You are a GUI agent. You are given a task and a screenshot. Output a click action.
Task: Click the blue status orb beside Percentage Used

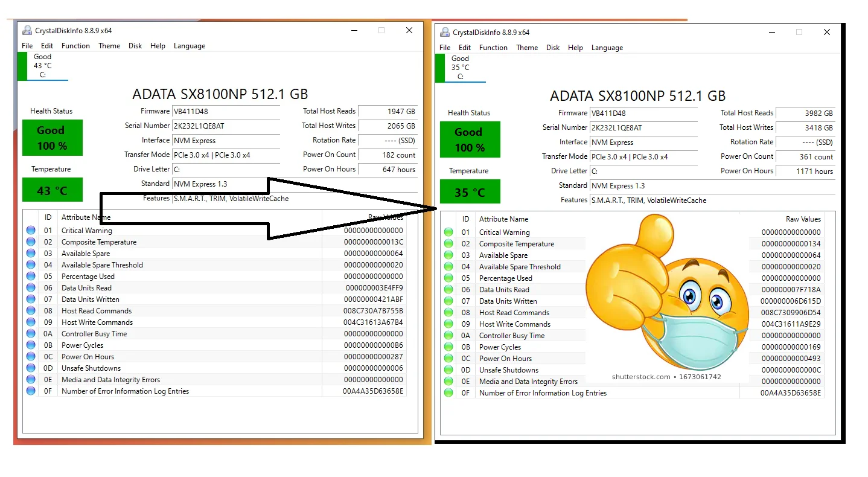[x=31, y=277]
